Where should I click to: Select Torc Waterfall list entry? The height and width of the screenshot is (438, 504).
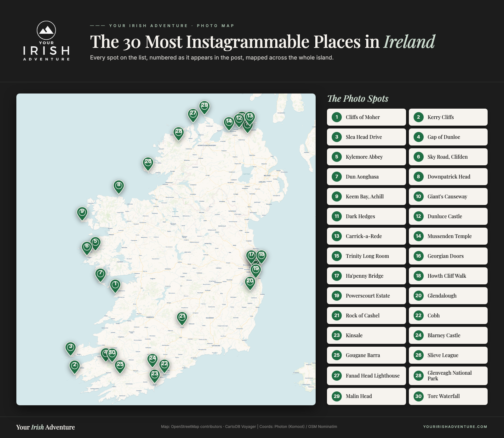coord(448,396)
